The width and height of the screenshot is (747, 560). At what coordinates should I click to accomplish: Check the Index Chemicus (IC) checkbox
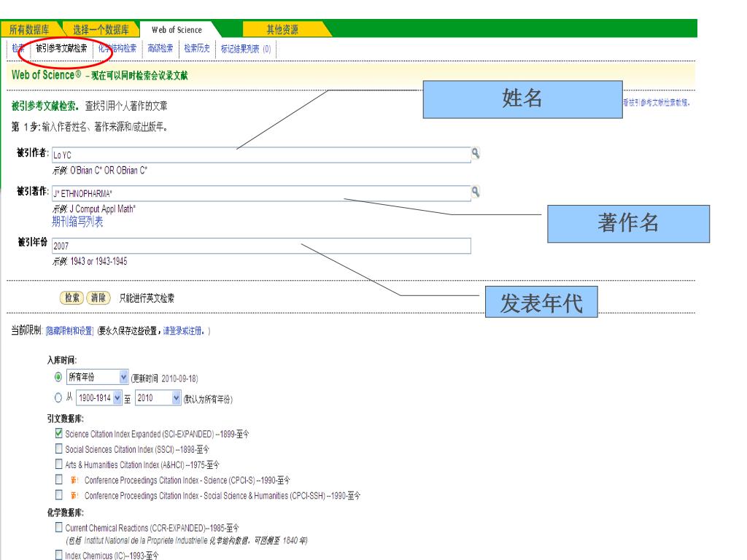58,555
